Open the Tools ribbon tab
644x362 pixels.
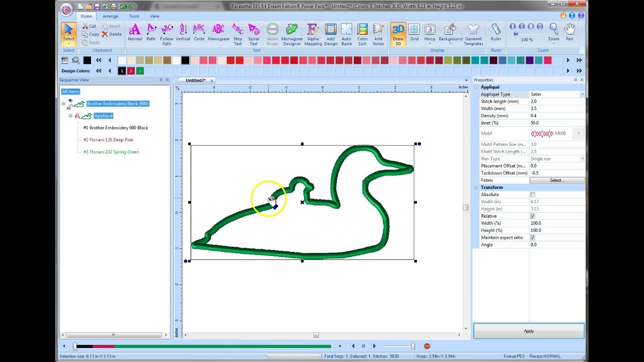pos(134,16)
